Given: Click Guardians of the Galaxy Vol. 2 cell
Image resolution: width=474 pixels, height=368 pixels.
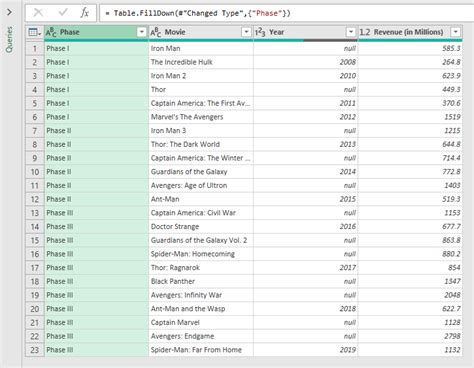Looking at the screenshot, I should click(x=201, y=240).
